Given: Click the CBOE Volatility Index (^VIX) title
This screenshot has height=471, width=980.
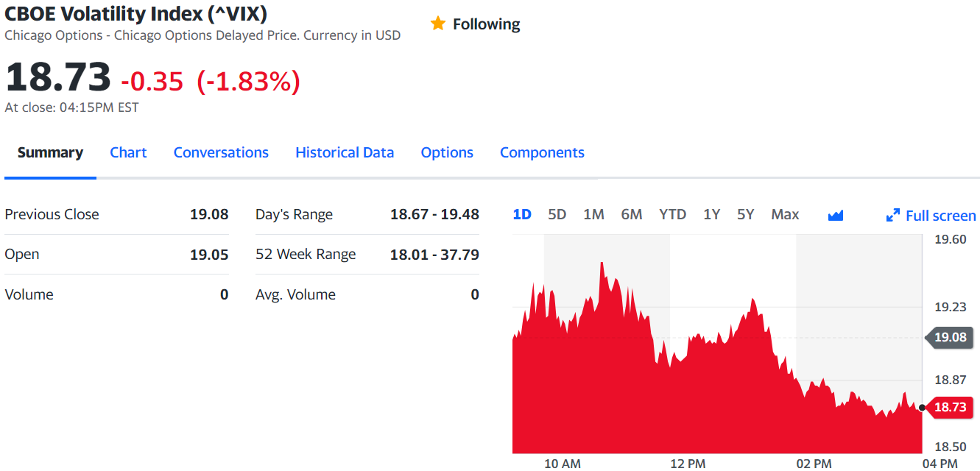Looking at the screenshot, I should pyautogui.click(x=136, y=13).
